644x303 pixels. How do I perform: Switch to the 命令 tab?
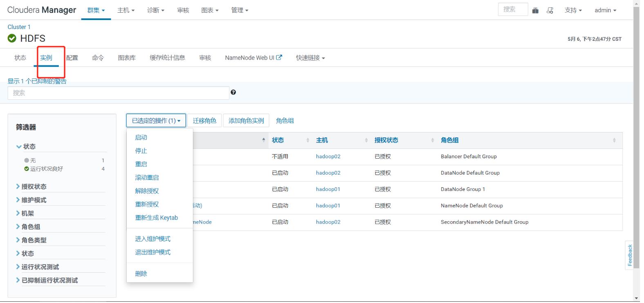coord(98,58)
